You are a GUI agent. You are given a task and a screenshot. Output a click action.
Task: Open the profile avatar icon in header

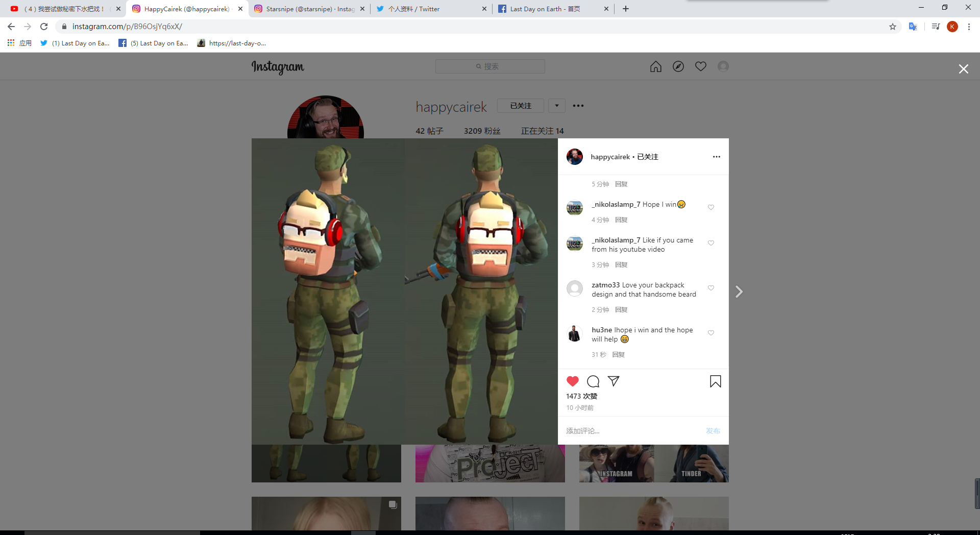coord(723,66)
